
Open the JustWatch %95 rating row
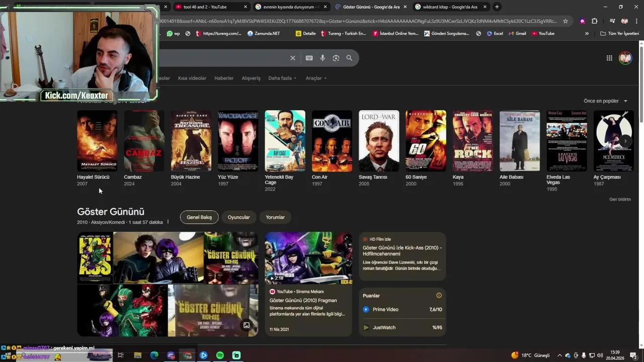[403, 327]
